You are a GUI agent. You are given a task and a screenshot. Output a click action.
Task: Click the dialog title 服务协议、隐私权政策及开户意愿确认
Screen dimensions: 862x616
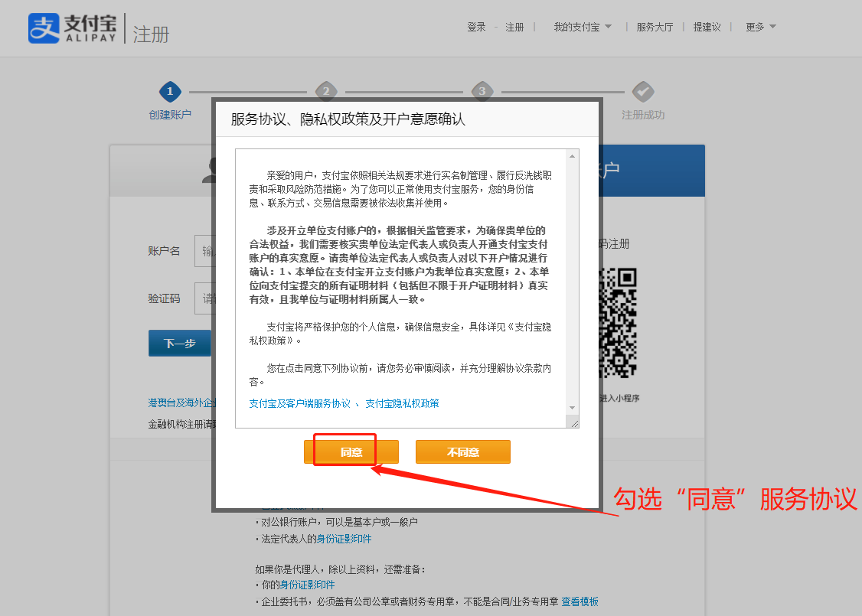tap(348, 119)
